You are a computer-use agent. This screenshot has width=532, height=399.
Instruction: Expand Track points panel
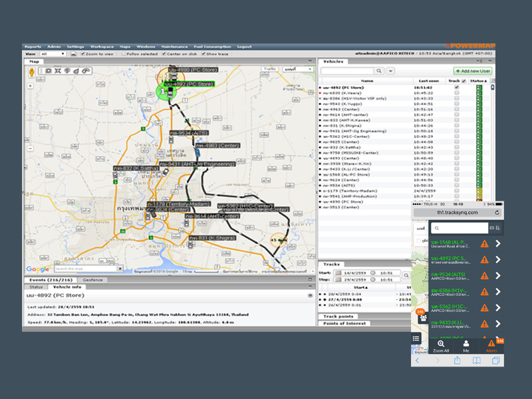[338, 317]
